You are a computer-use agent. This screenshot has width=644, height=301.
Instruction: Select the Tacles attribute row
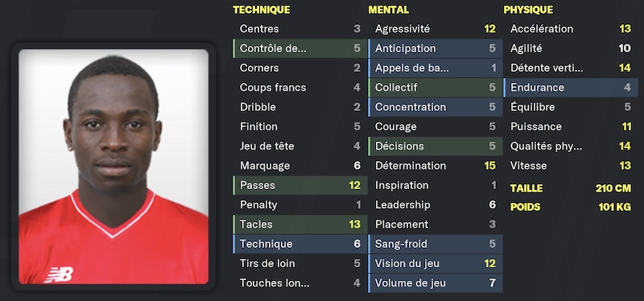coord(299,225)
